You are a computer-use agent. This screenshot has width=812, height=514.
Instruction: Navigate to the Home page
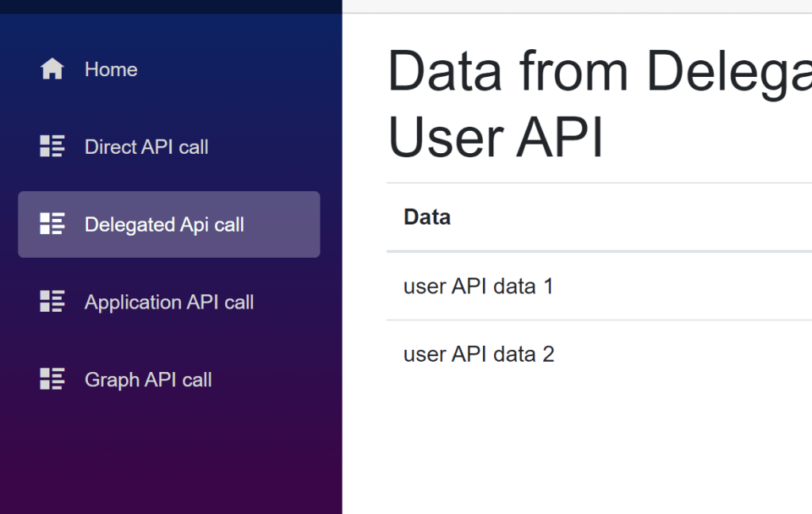(x=110, y=69)
